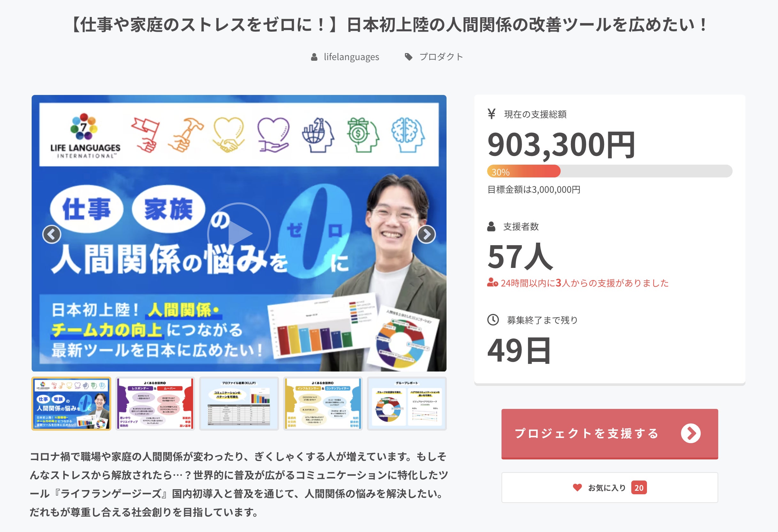Add project to お気に入り
The image size is (778, 532).
click(x=610, y=488)
